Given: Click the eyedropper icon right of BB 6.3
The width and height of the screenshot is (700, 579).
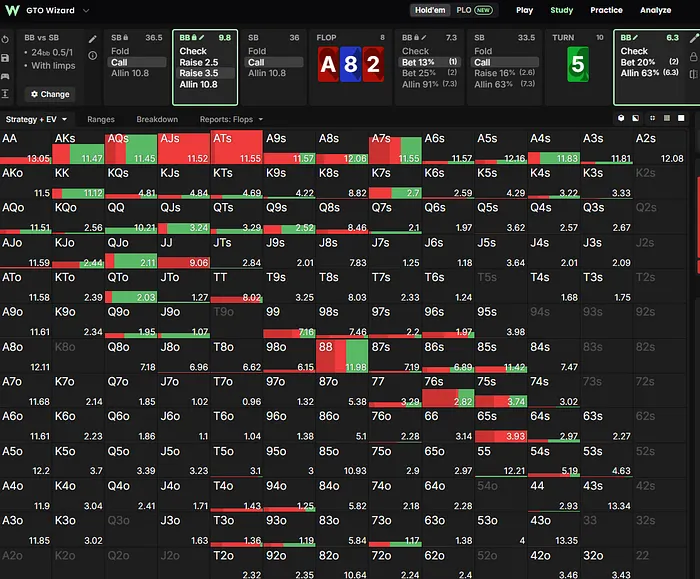Looking at the screenshot, I should [694, 39].
